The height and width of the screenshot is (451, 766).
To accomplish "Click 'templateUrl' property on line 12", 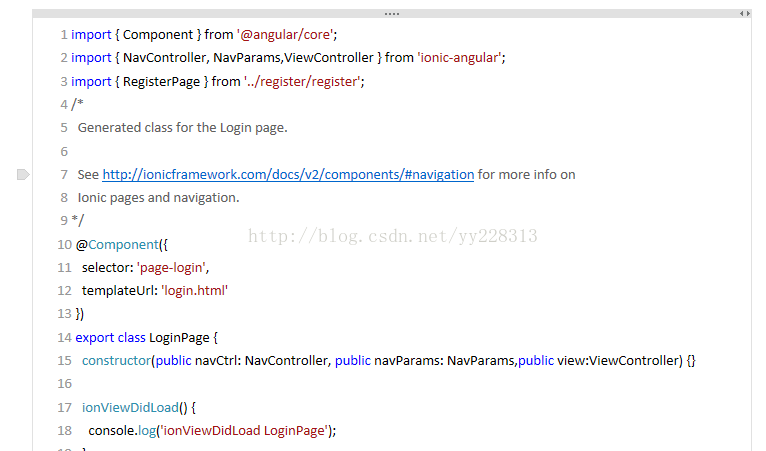I will [120, 291].
